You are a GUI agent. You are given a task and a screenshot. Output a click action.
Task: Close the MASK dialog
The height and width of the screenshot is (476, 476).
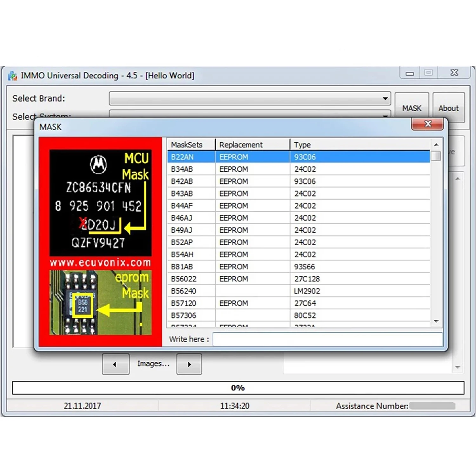427,124
